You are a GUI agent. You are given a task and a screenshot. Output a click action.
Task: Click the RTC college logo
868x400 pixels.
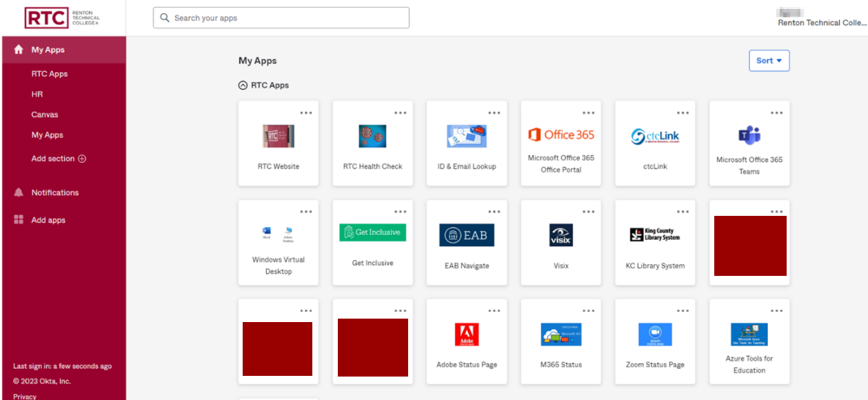pyautogui.click(x=63, y=18)
